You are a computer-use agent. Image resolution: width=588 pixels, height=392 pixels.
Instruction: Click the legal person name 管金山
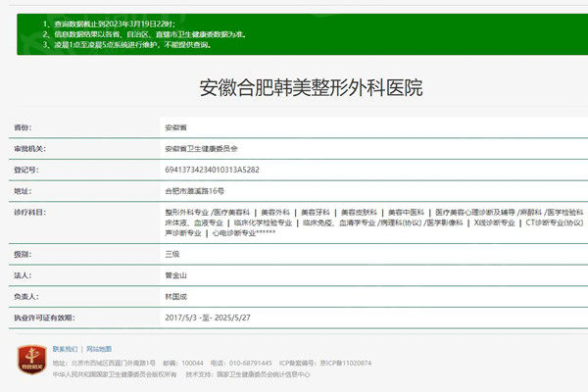[x=175, y=275]
